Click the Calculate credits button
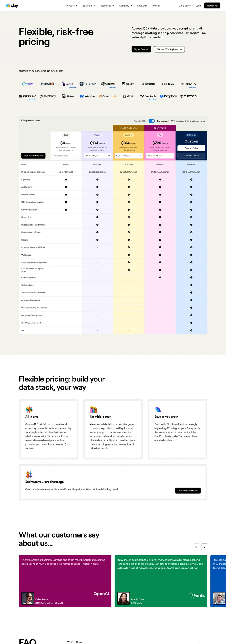Viewport: 226px width, 644px height. [x=188, y=491]
